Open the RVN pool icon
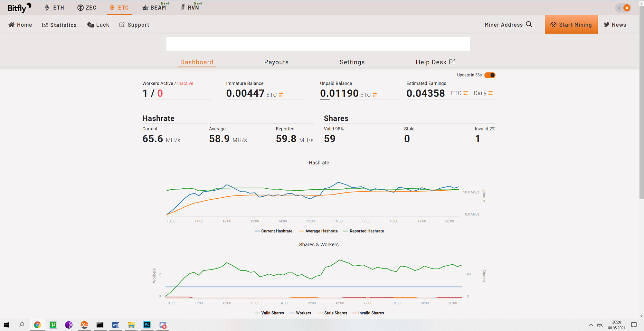Image resolution: width=644 pixels, height=331 pixels. tap(183, 7)
